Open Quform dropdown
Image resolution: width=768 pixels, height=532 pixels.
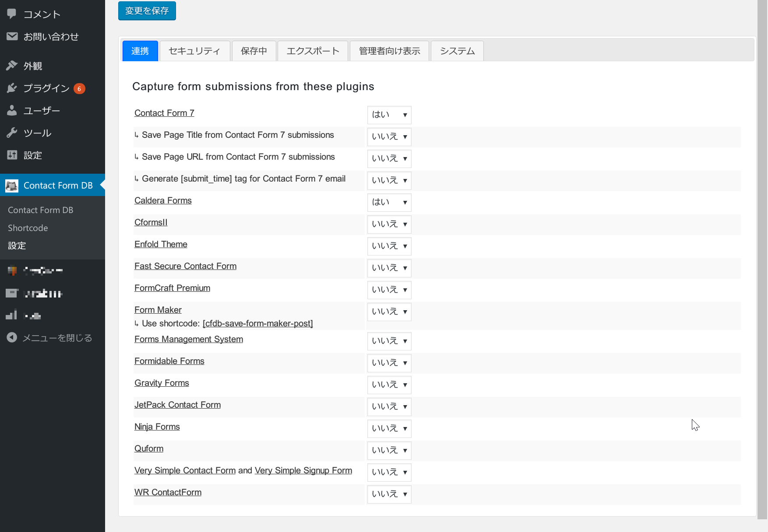pos(389,450)
